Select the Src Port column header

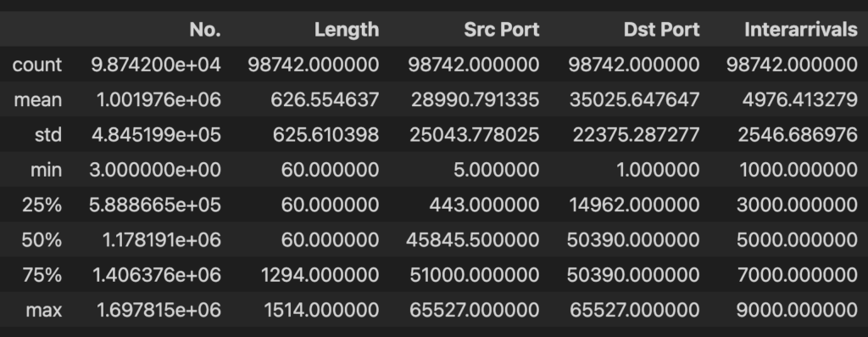tap(502, 30)
